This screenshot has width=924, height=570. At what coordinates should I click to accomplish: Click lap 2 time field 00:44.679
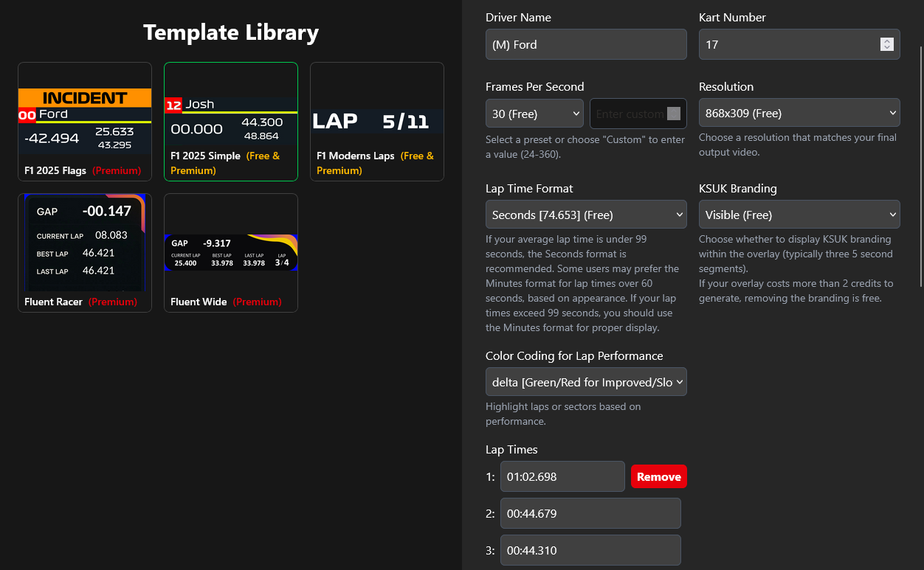(590, 513)
